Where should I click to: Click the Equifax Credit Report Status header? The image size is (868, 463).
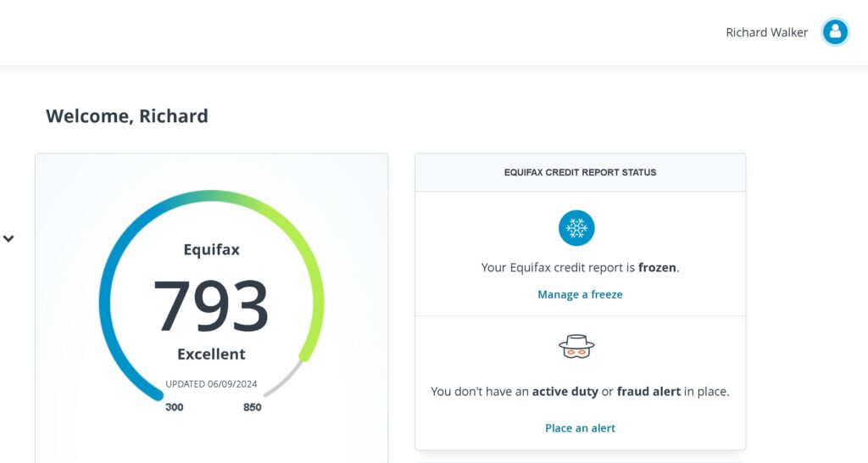click(580, 172)
